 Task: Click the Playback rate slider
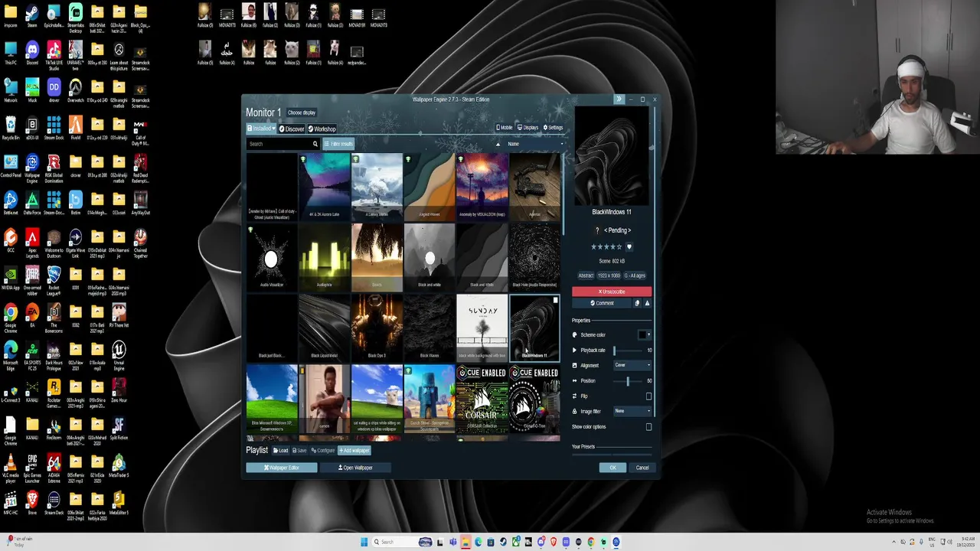pos(626,350)
